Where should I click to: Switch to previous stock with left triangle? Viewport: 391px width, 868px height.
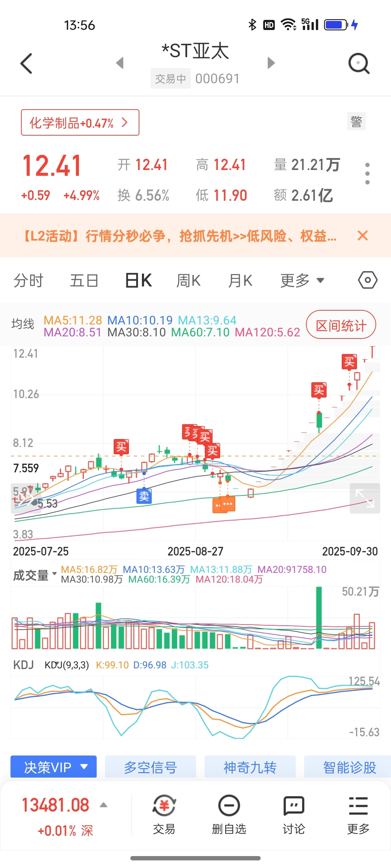[x=120, y=63]
